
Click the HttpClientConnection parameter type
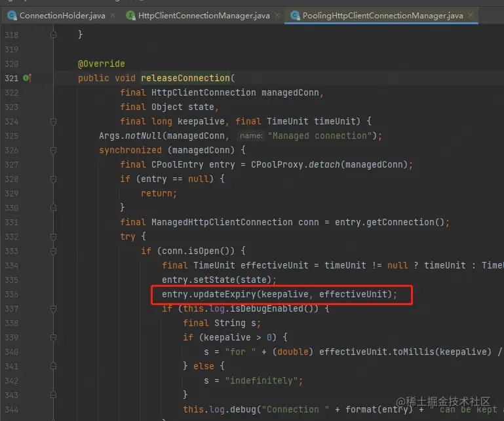204,92
